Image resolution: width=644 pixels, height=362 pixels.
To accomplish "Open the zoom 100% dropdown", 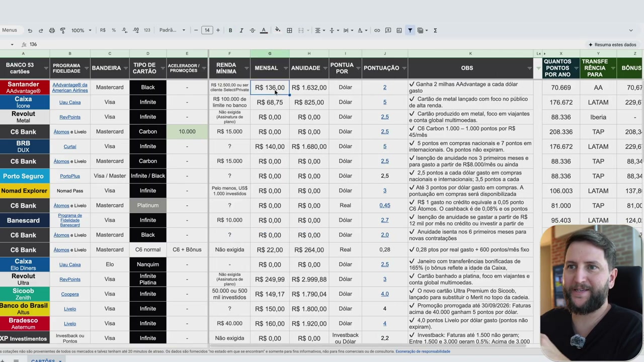I will pos(81,30).
